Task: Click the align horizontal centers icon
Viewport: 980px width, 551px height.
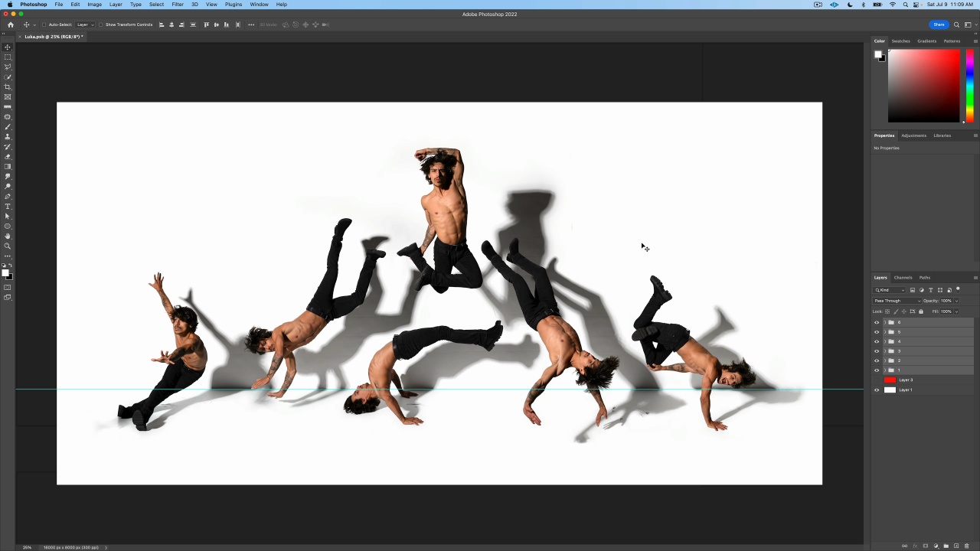Action: 171,24
